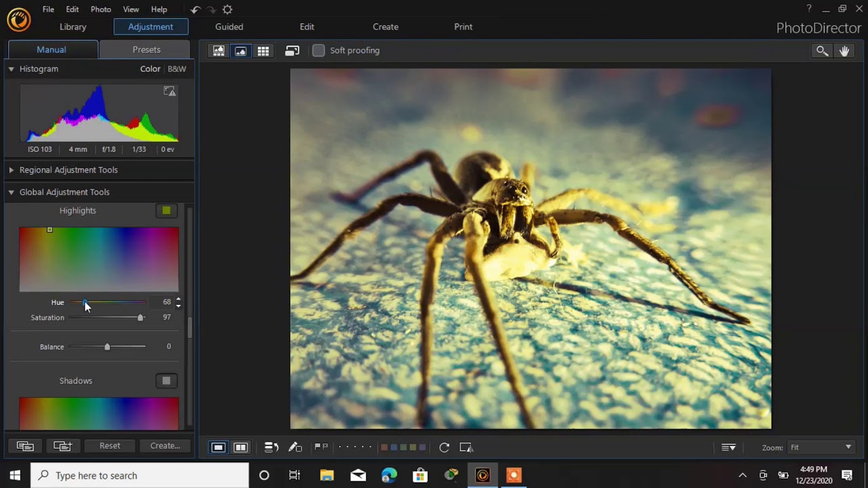Toggle histogram clipping indicator icon
The image size is (868, 488).
[x=170, y=91]
